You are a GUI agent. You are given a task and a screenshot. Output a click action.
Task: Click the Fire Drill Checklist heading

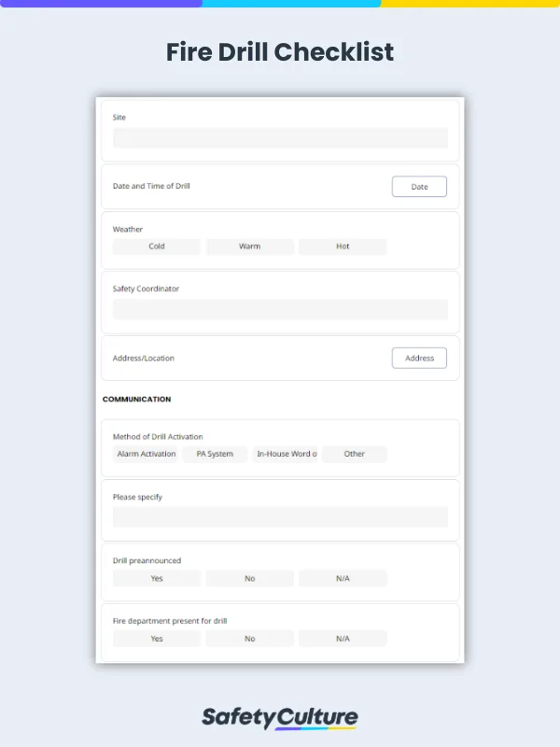click(x=280, y=52)
